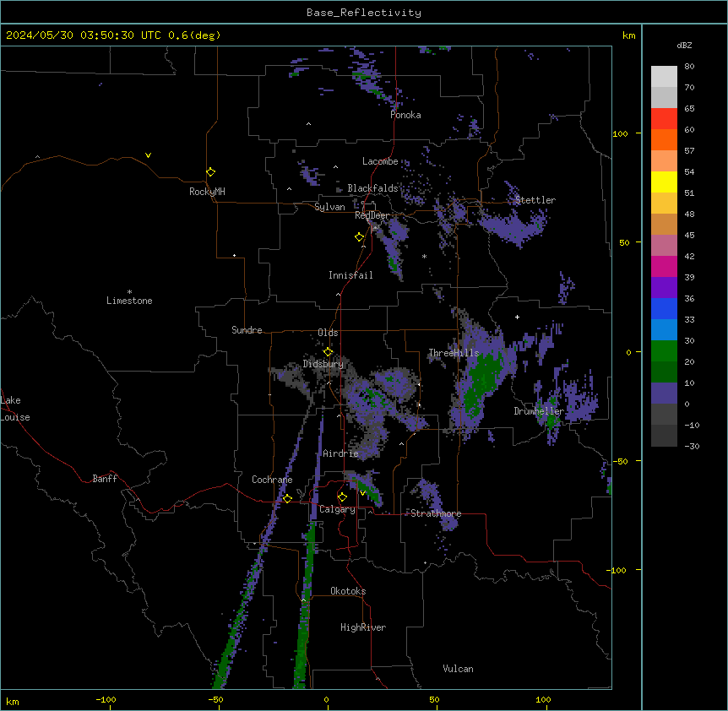This screenshot has height=711, width=728.
Task: Click the red 60-65 dBZ legend swatch
Action: tap(664, 119)
